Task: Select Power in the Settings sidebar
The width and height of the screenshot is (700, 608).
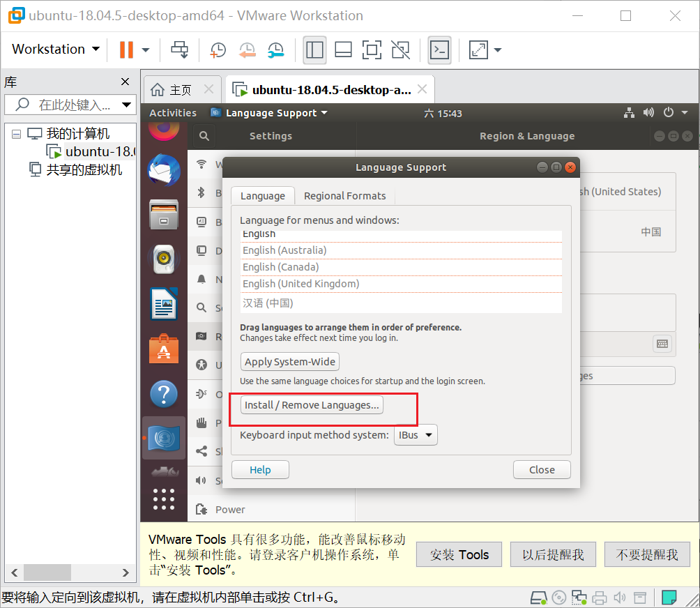Action: [x=271, y=510]
